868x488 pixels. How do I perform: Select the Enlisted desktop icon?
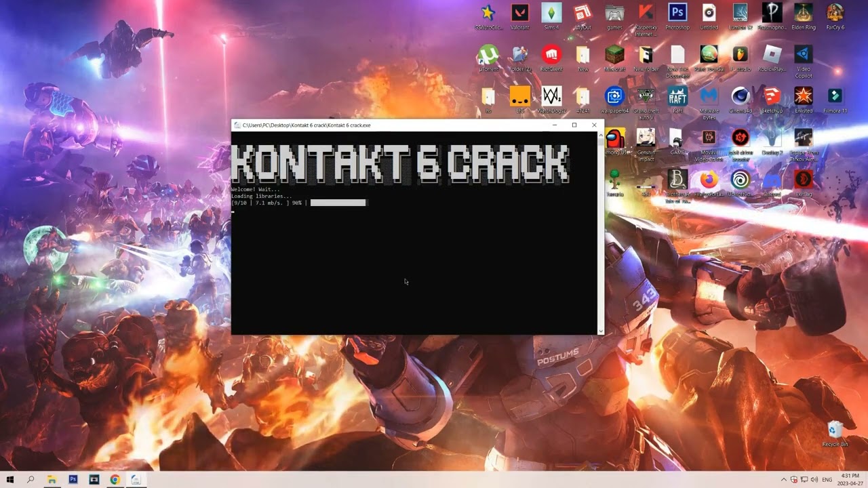[804, 100]
